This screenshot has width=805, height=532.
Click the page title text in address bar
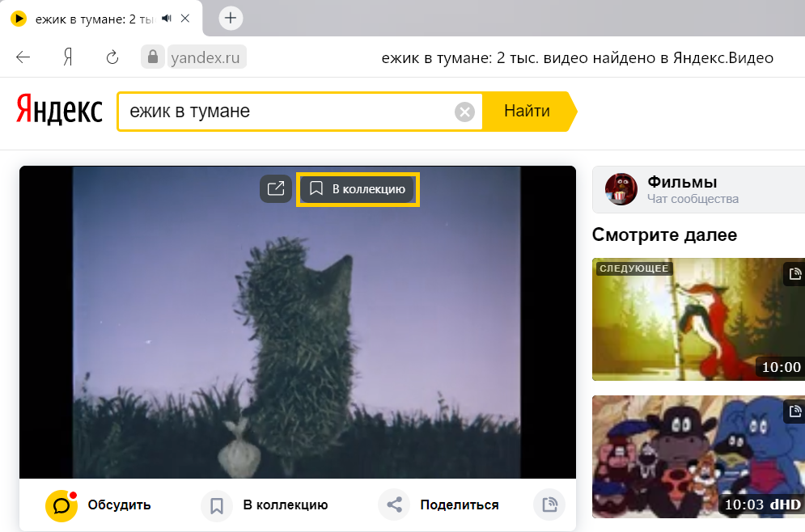click(578, 58)
